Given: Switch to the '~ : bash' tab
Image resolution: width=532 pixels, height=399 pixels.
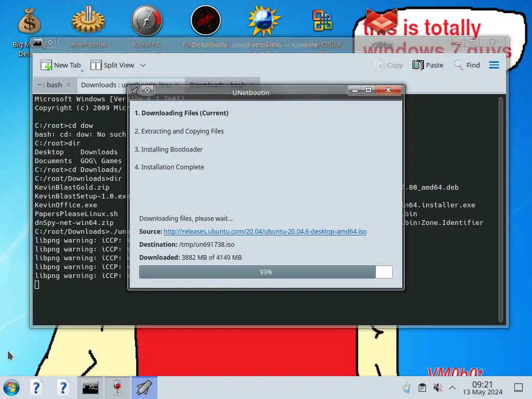Looking at the screenshot, I should (x=49, y=85).
